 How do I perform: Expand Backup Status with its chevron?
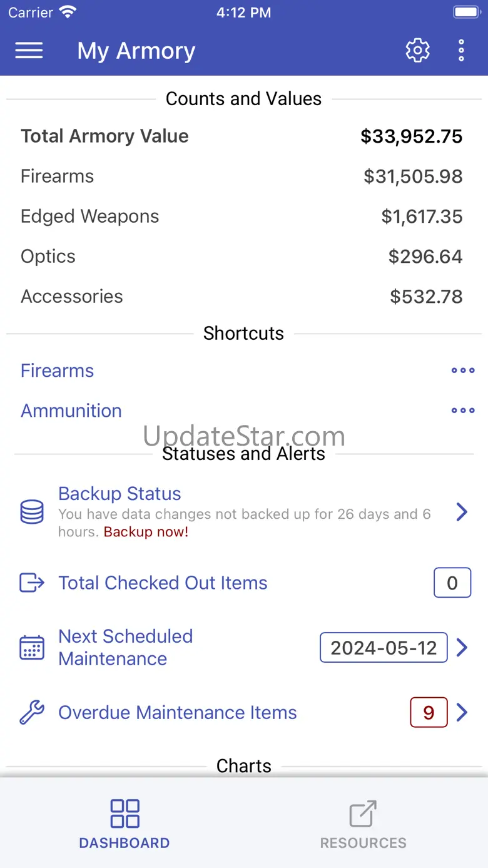click(x=462, y=512)
